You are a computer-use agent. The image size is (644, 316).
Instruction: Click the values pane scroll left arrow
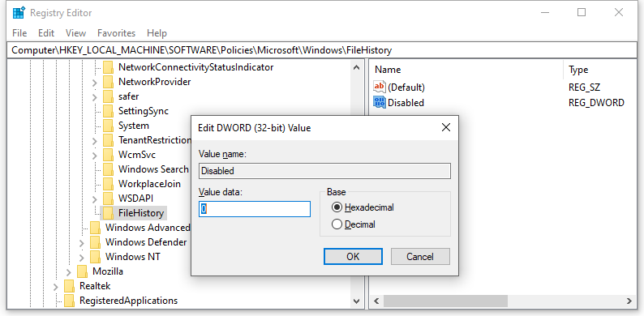coord(376,301)
